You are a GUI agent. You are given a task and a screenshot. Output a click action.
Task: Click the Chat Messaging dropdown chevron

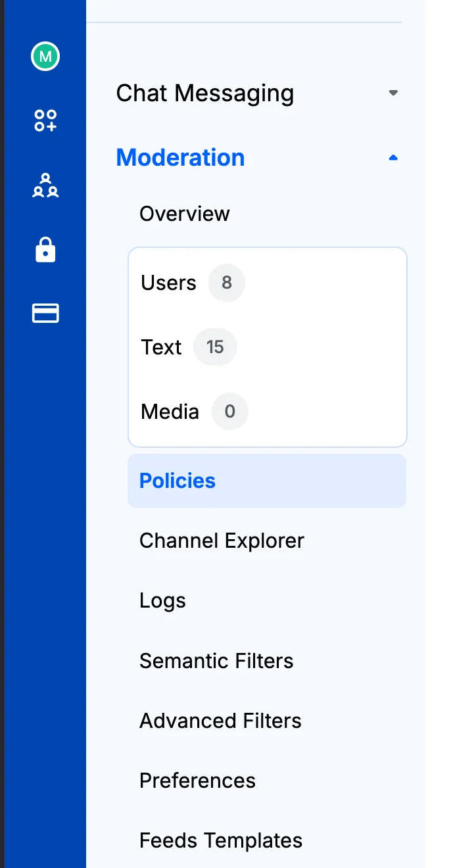[x=393, y=93]
